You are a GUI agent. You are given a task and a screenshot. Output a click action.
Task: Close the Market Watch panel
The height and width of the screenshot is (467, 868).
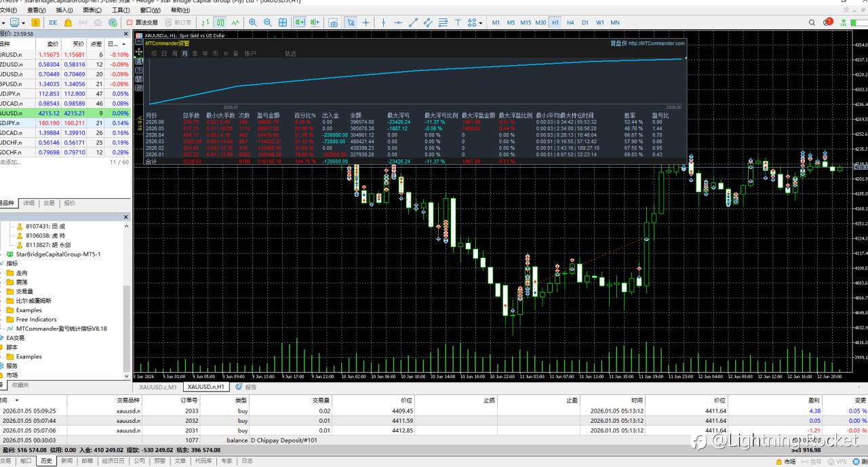125,33
